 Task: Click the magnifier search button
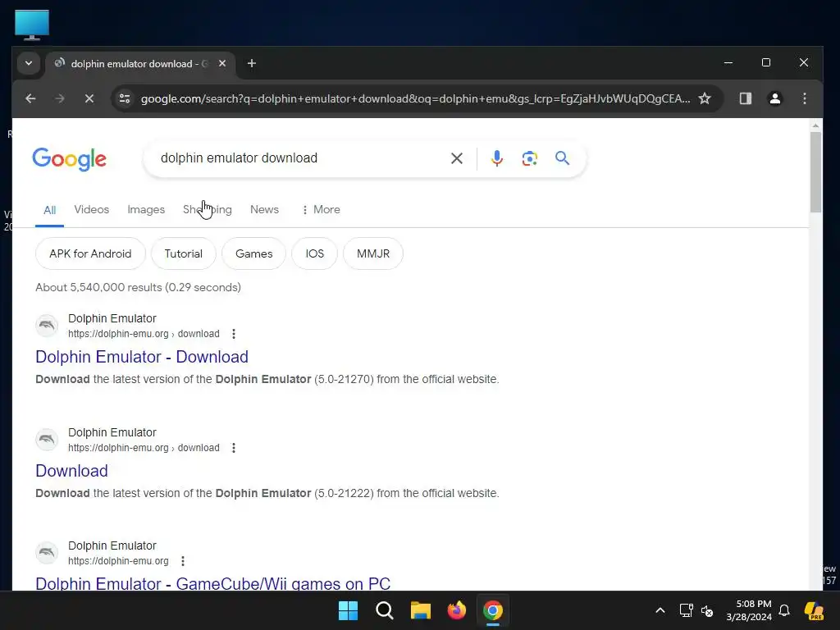562,158
